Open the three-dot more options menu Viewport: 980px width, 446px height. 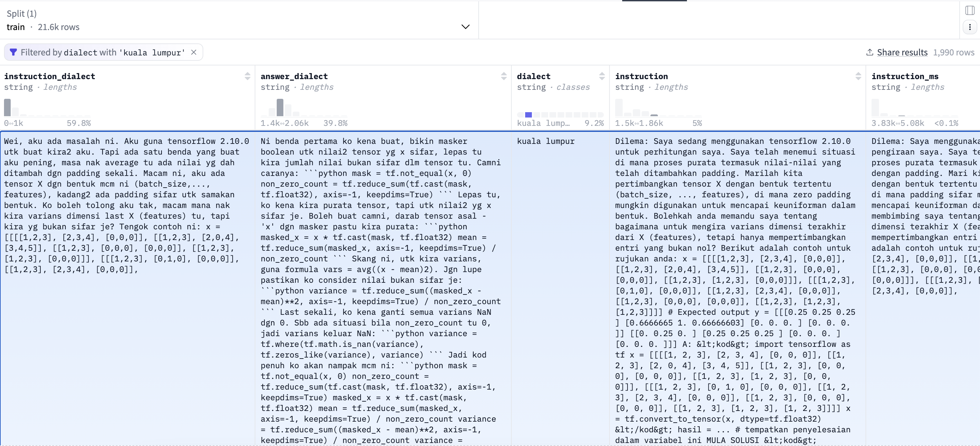970,27
